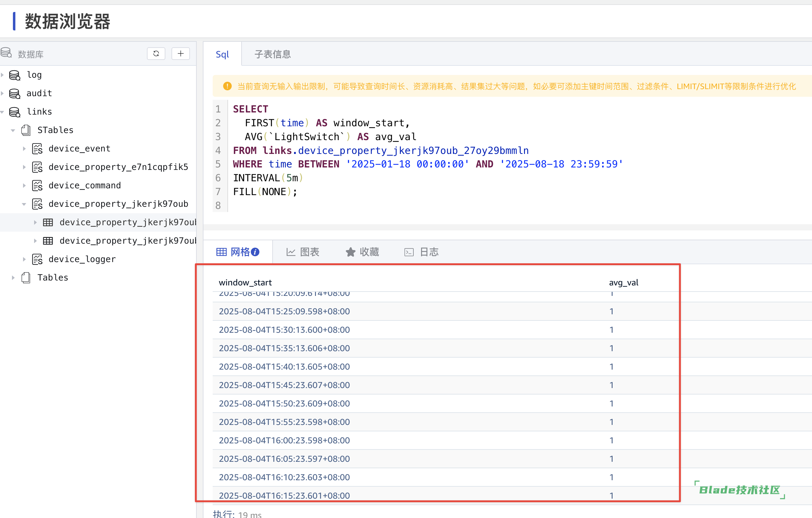Select the device_command tree label

(85, 185)
